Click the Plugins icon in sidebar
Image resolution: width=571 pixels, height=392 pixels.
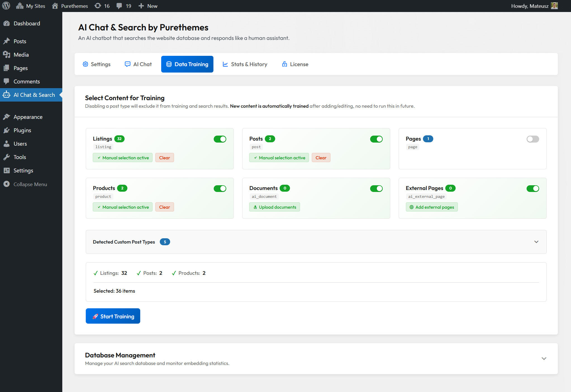tap(7, 130)
